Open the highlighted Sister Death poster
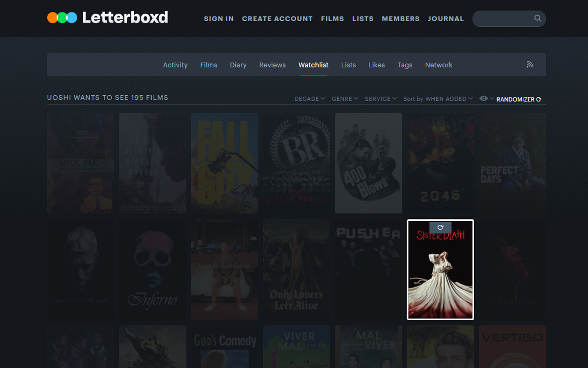Screen dimensions: 588x368 click(x=440, y=270)
